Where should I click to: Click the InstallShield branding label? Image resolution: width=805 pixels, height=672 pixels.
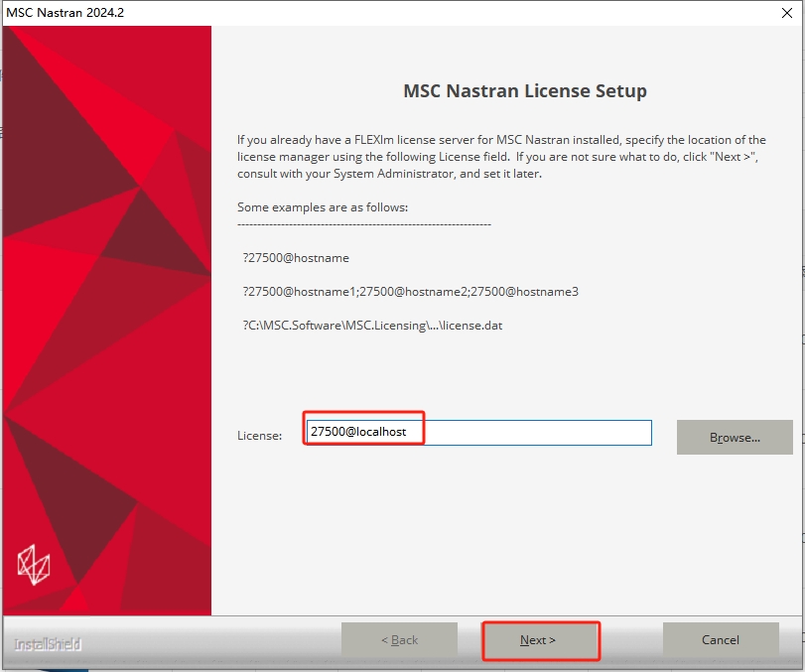pyautogui.click(x=45, y=644)
